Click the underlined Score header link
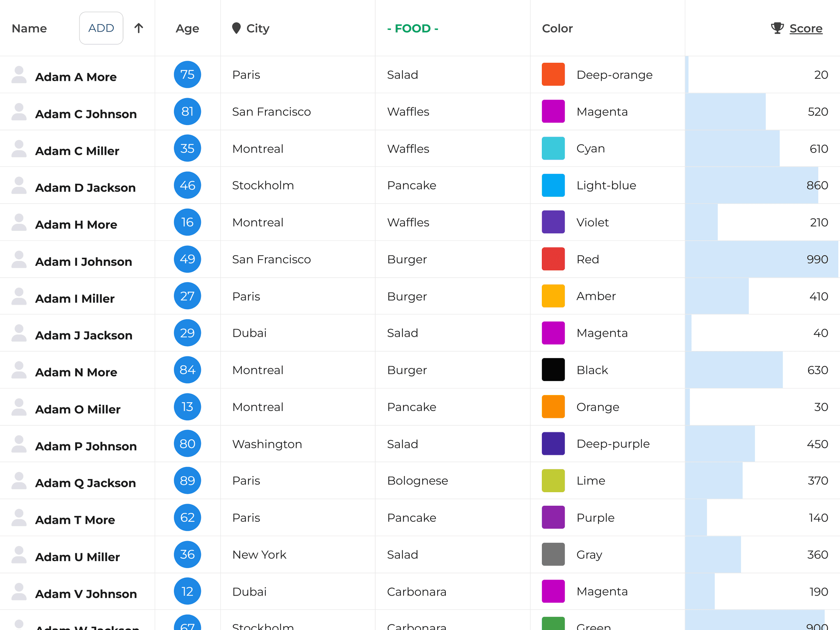840x630 pixels. click(806, 28)
